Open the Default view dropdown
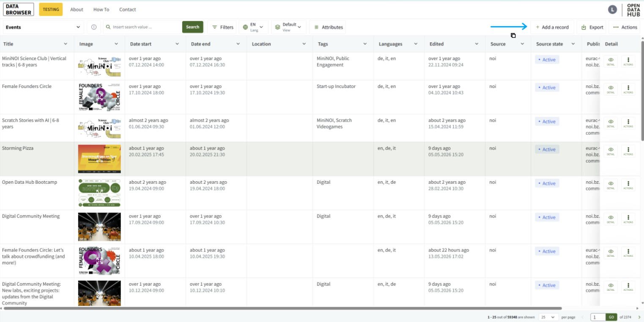This screenshot has height=322, width=644. point(289,27)
